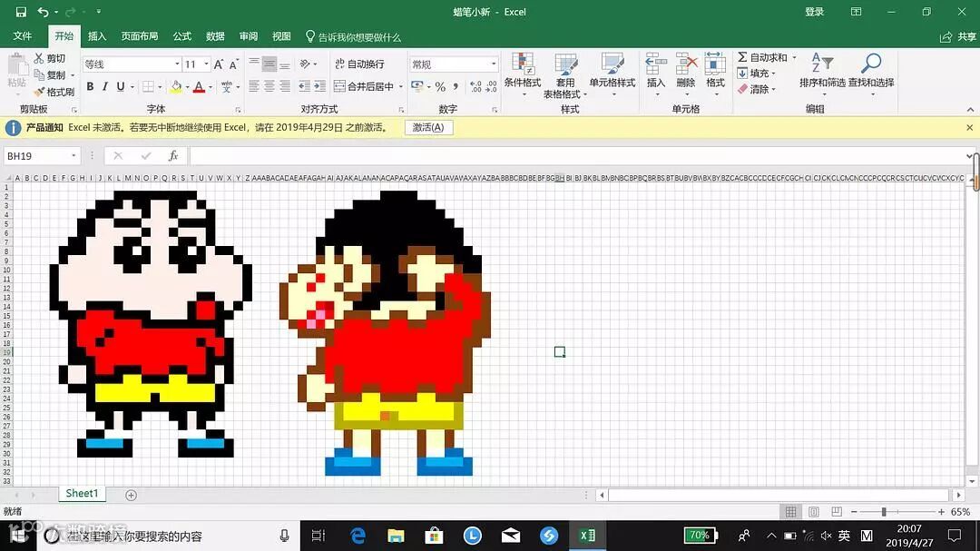Screen dimensions: 980x551
Task: Click the Insert cells icon
Action: (x=656, y=64)
